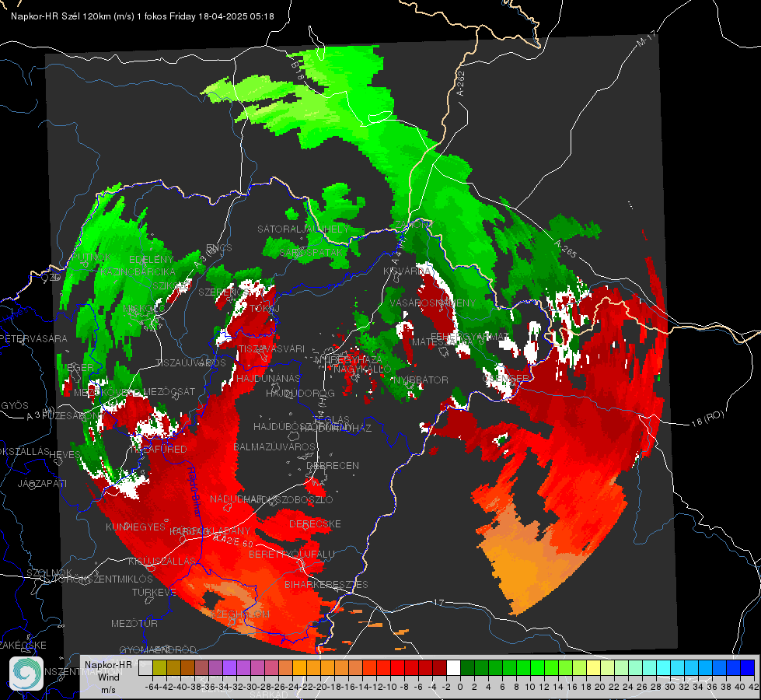761x700 pixels.
Task: Pick the white swatch in the legend
Action: tap(453, 667)
